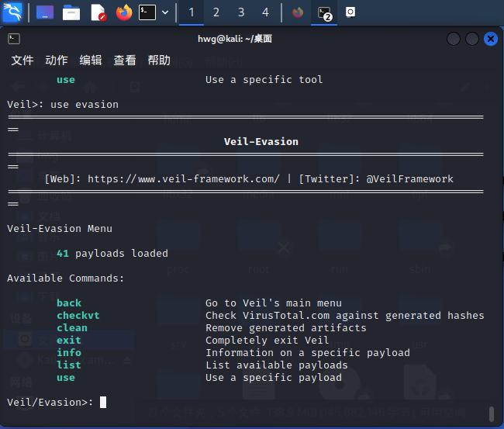Switch to workspace 4
The width and height of the screenshot is (504, 429).
point(265,12)
